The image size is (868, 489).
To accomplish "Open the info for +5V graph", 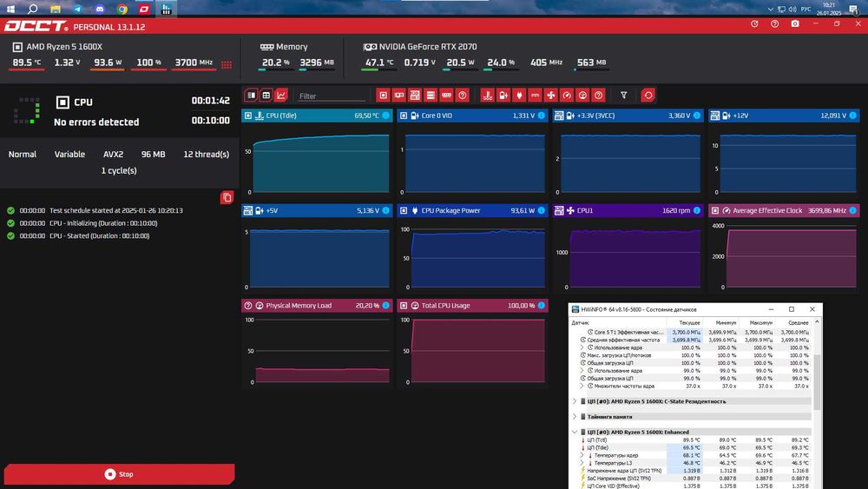I will click(x=386, y=210).
